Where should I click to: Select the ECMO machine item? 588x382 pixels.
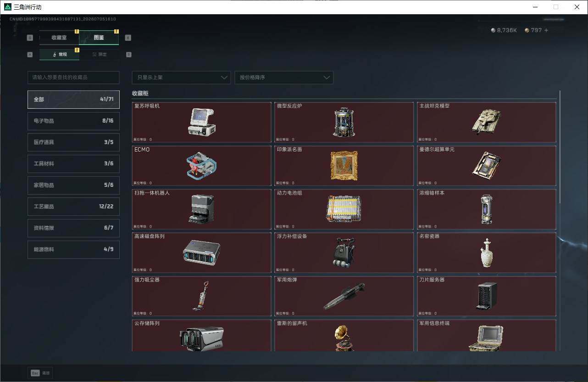[201, 166]
